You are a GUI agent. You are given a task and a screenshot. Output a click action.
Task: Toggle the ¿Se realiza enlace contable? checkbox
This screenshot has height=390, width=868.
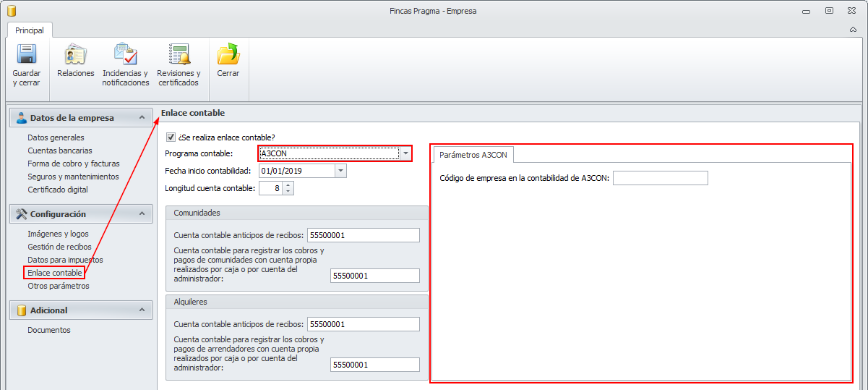point(171,137)
